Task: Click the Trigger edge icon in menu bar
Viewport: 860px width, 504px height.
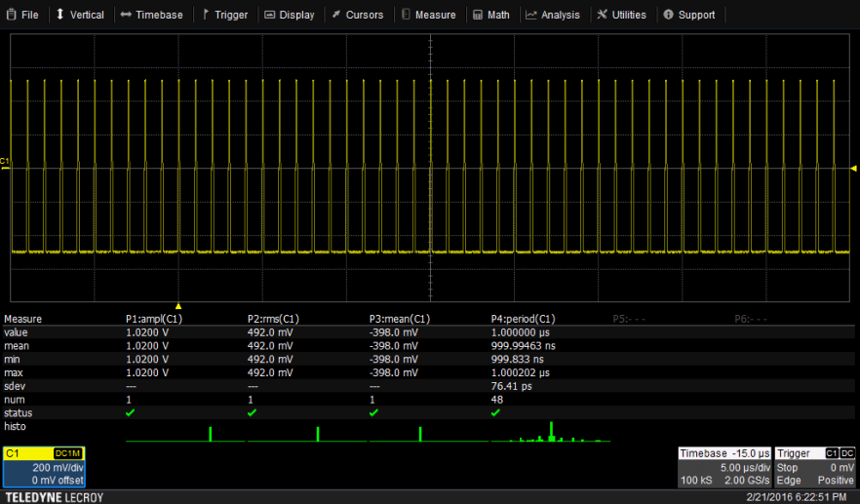Action: [x=205, y=15]
